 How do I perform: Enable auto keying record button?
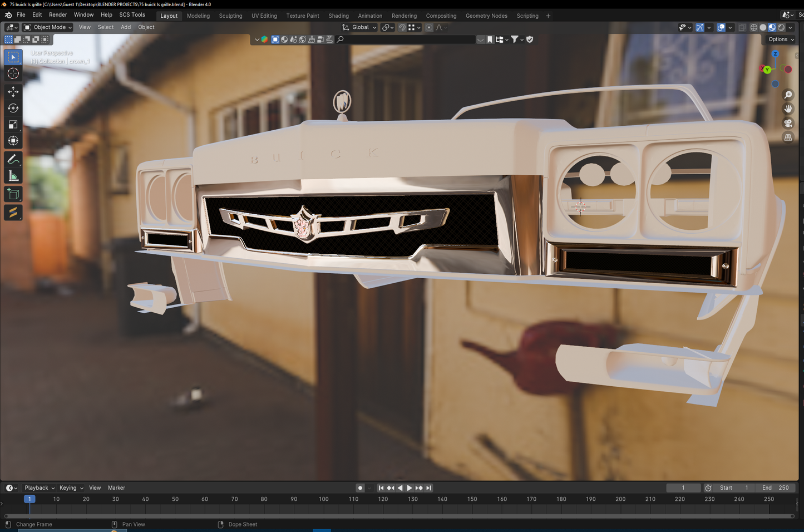point(360,488)
